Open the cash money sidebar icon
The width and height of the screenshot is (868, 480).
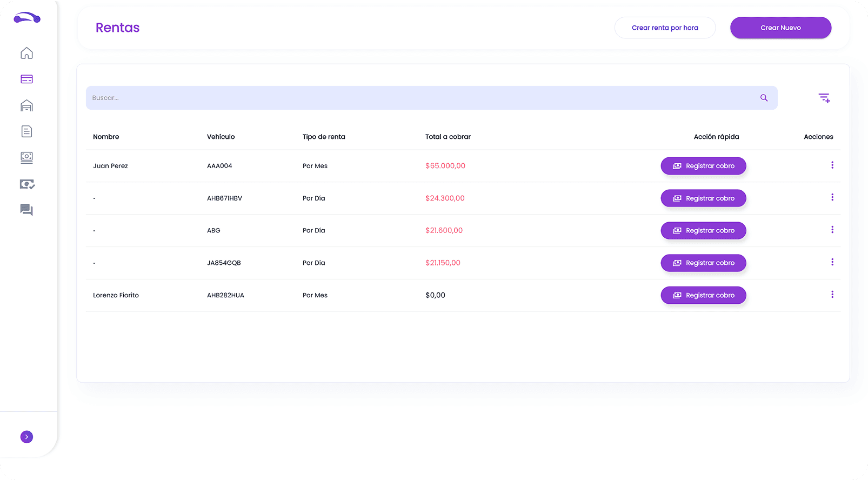click(x=26, y=157)
